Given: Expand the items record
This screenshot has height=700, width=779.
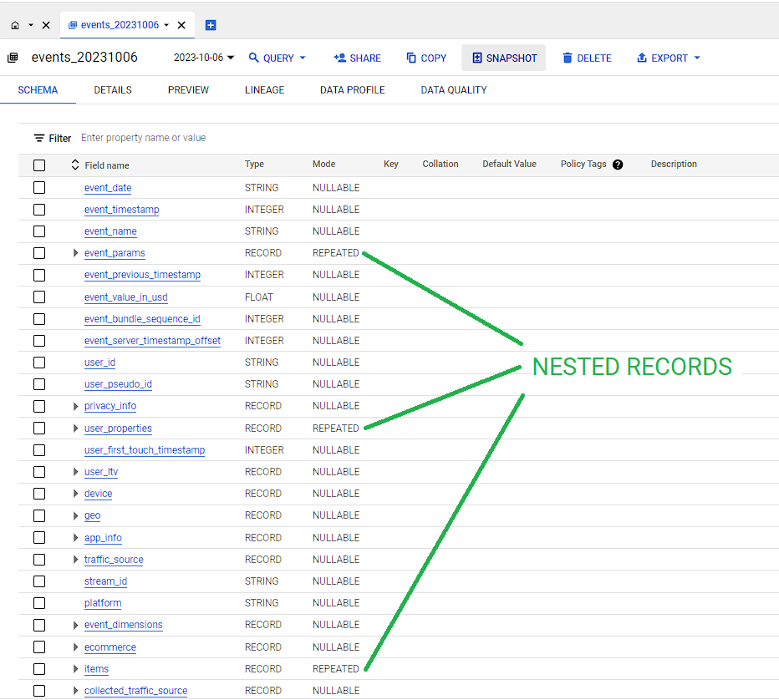Looking at the screenshot, I should pos(75,669).
